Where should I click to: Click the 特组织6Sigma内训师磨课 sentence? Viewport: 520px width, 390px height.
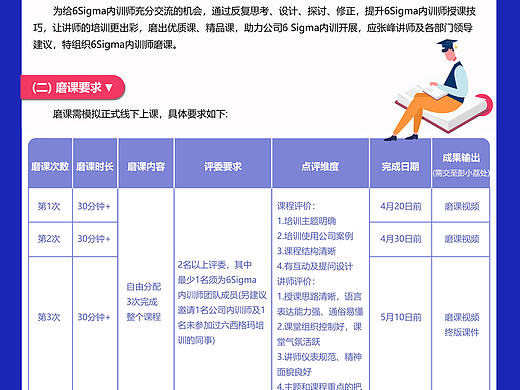click(x=119, y=44)
